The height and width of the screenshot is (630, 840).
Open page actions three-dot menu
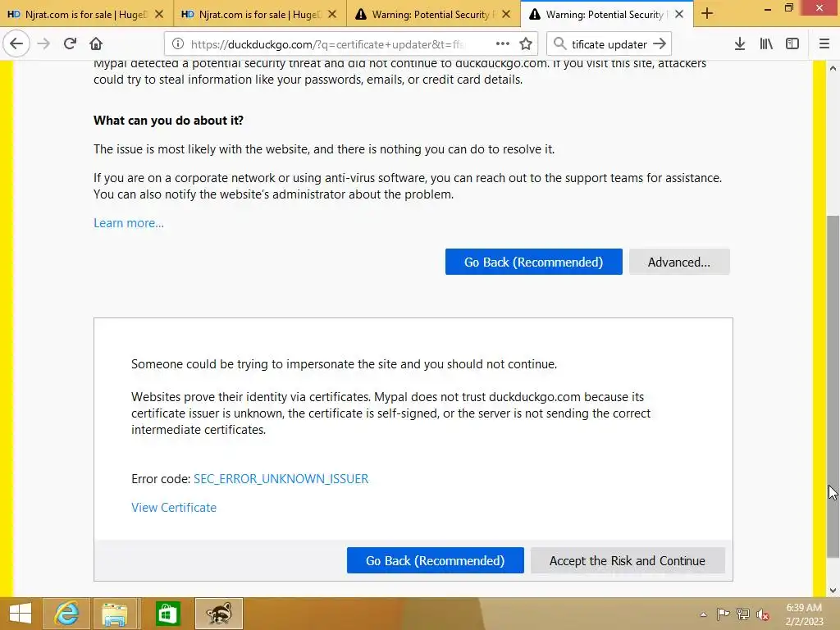[503, 44]
